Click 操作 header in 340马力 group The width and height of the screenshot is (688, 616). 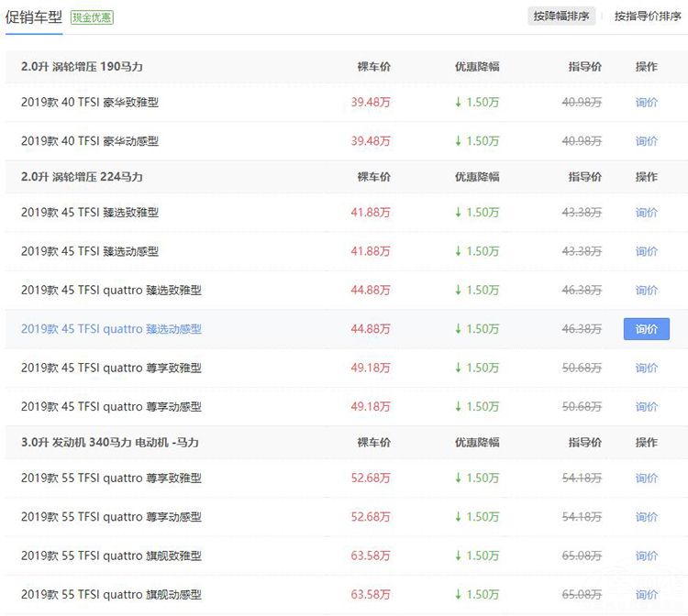(647, 443)
